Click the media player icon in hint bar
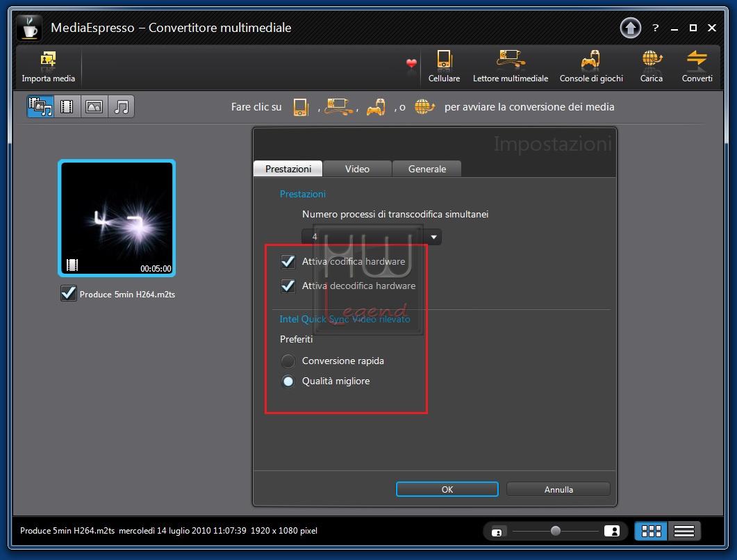737x560 pixels. pos(340,107)
